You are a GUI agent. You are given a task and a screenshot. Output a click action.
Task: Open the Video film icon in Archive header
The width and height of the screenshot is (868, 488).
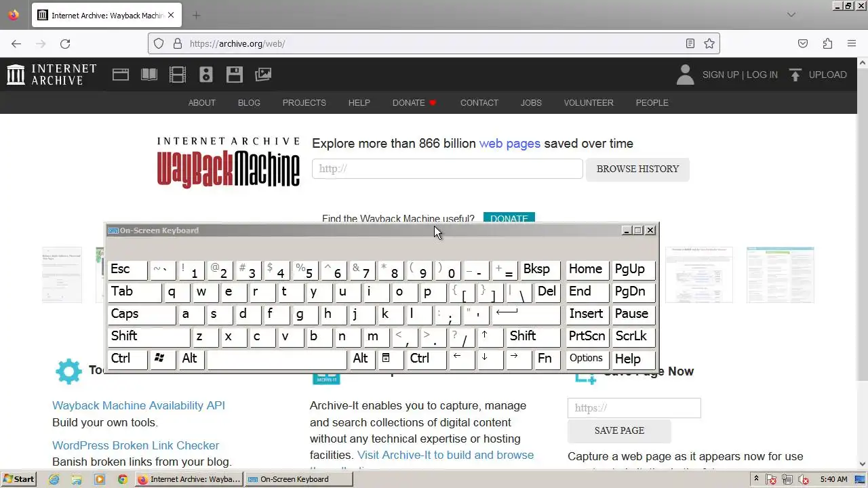click(x=178, y=75)
